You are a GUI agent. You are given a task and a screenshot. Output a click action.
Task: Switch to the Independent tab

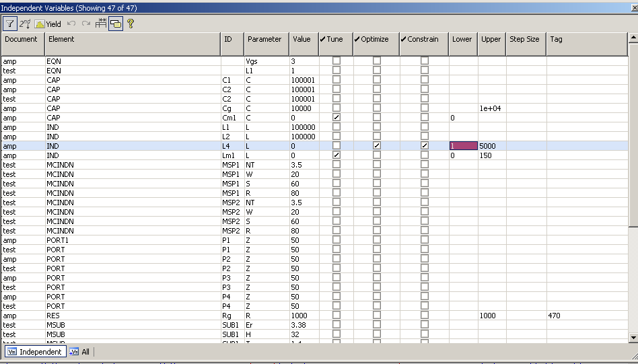35,351
